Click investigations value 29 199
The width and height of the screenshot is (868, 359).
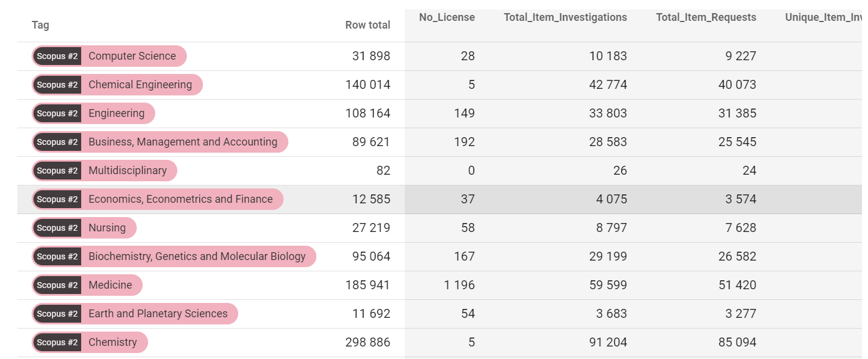(x=608, y=256)
